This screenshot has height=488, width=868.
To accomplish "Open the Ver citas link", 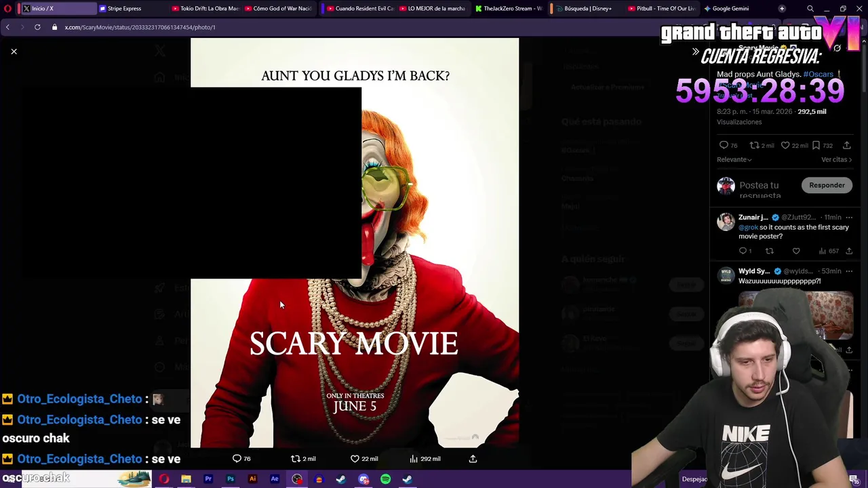I will [836, 160].
